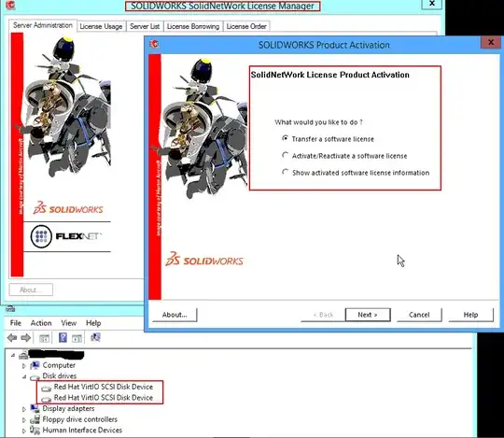Choose Activate/Reactivate a software license
Image resolution: width=504 pixels, height=438 pixels.
tap(344, 156)
